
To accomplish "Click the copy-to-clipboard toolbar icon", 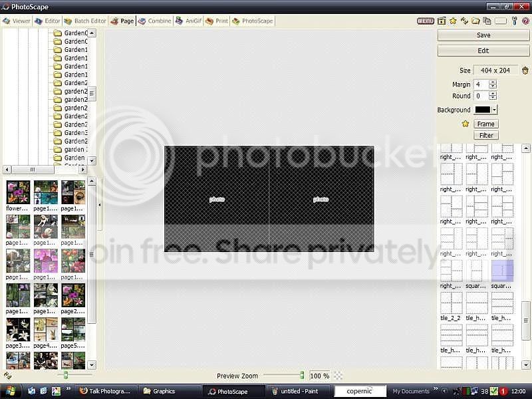I will click(487, 21).
